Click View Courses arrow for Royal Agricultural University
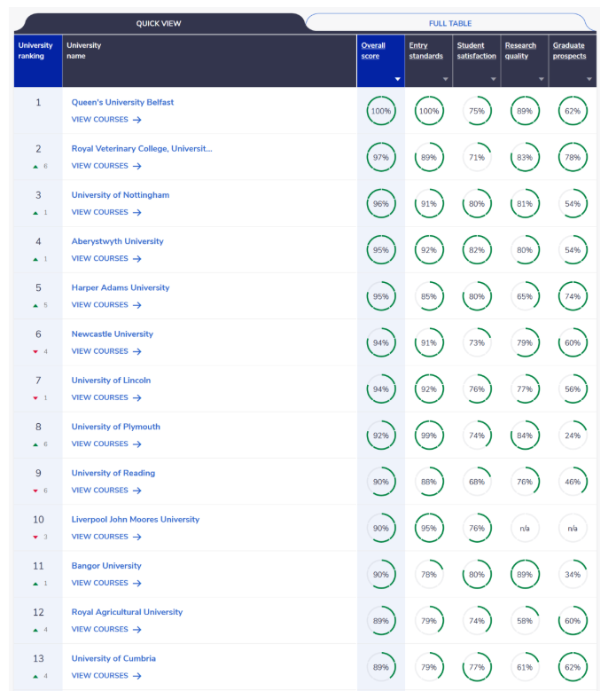Viewport: 616px width, 691px height. [137, 629]
